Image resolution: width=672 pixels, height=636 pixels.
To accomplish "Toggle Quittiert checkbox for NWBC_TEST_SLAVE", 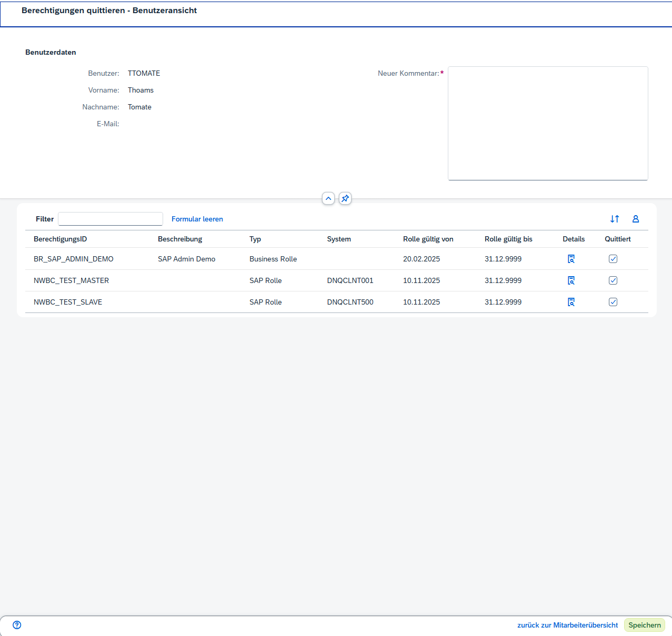I will coord(613,302).
